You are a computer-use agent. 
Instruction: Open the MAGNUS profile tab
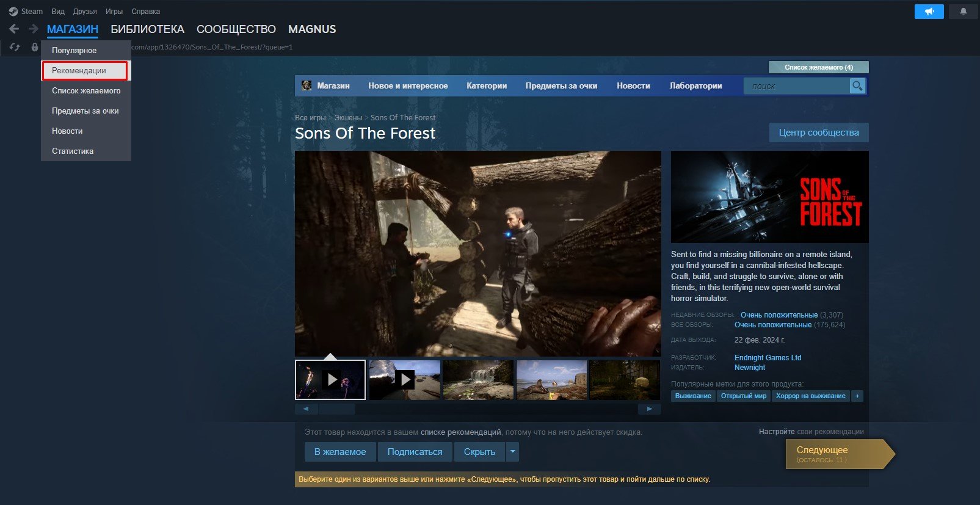coord(312,29)
